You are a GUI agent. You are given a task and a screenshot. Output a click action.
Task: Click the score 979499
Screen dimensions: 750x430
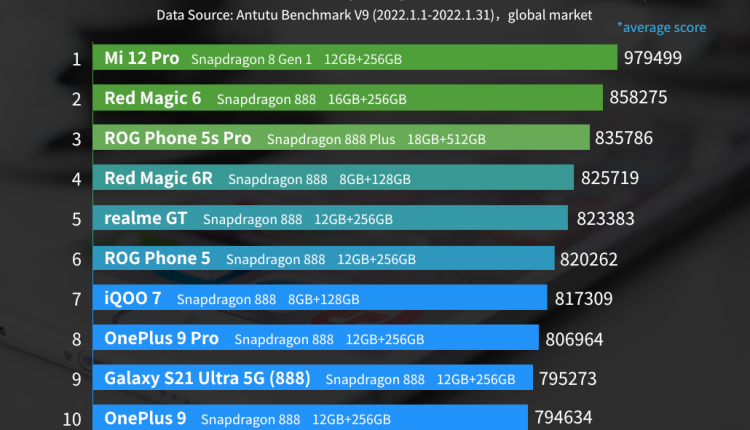point(652,58)
